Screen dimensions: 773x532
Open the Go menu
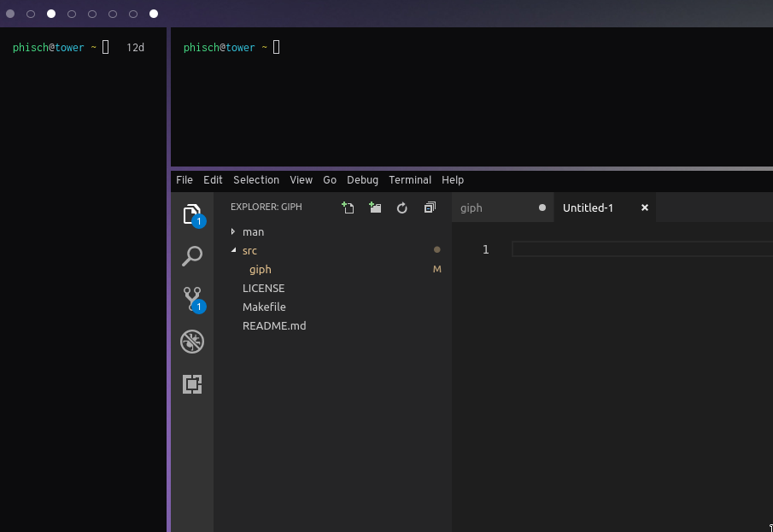tap(330, 180)
